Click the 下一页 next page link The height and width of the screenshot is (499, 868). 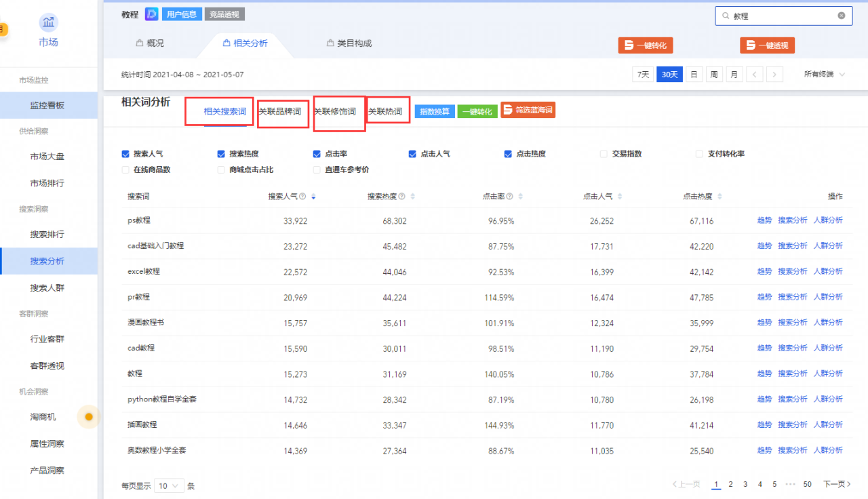tap(837, 484)
